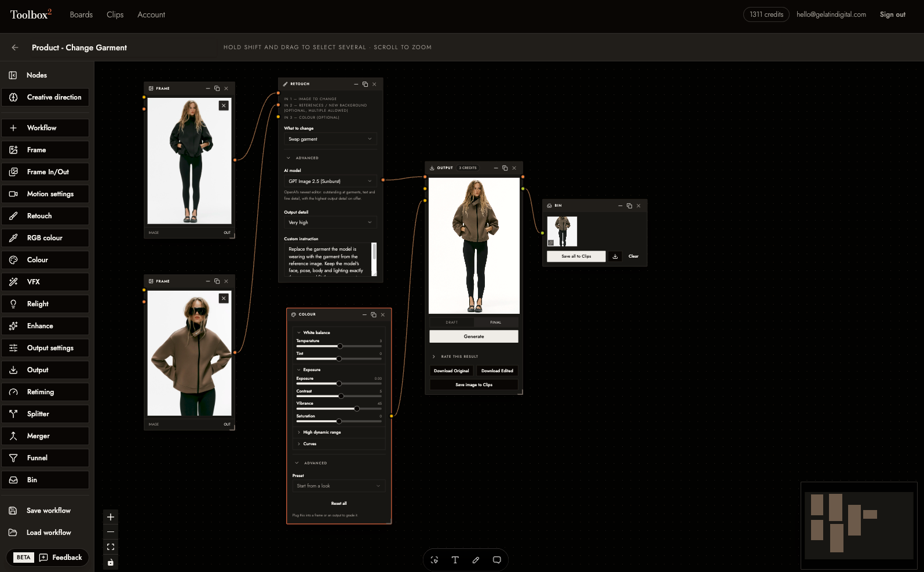The image size is (924, 572).
Task: Add a Splitter node
Action: pos(45,414)
